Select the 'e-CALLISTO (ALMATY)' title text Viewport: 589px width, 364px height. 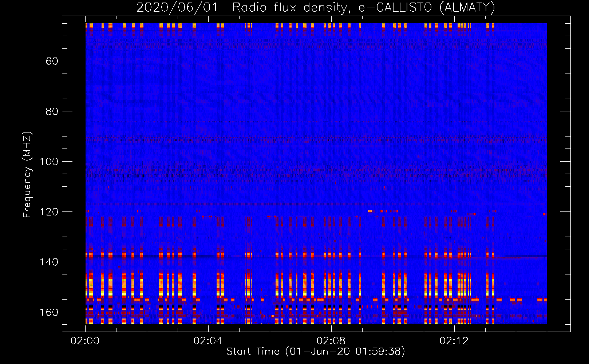click(427, 8)
